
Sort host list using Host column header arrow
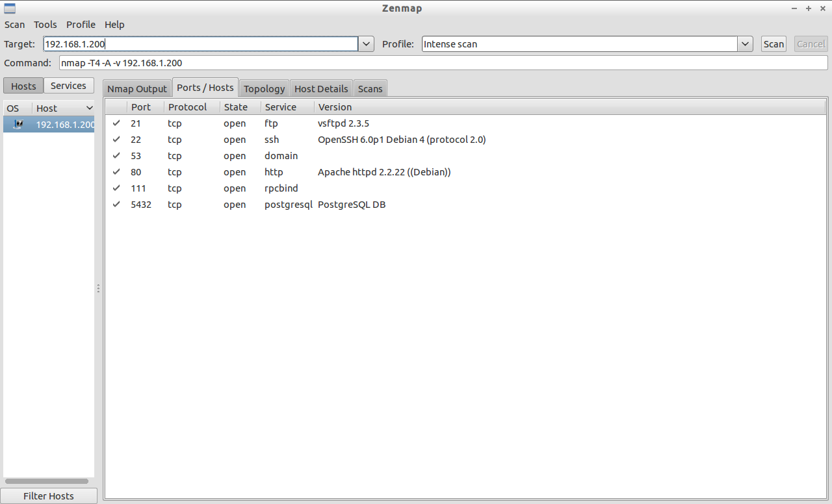pyautogui.click(x=89, y=108)
